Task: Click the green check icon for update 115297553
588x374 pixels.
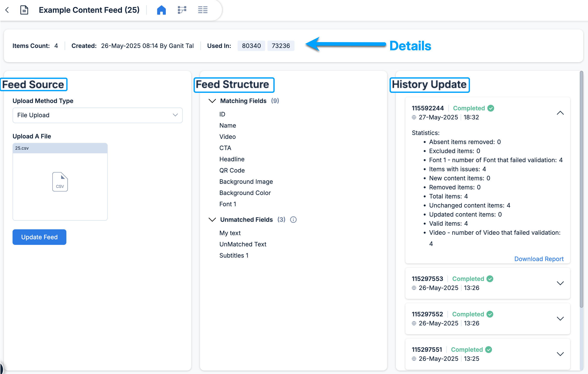Action: (x=490, y=279)
